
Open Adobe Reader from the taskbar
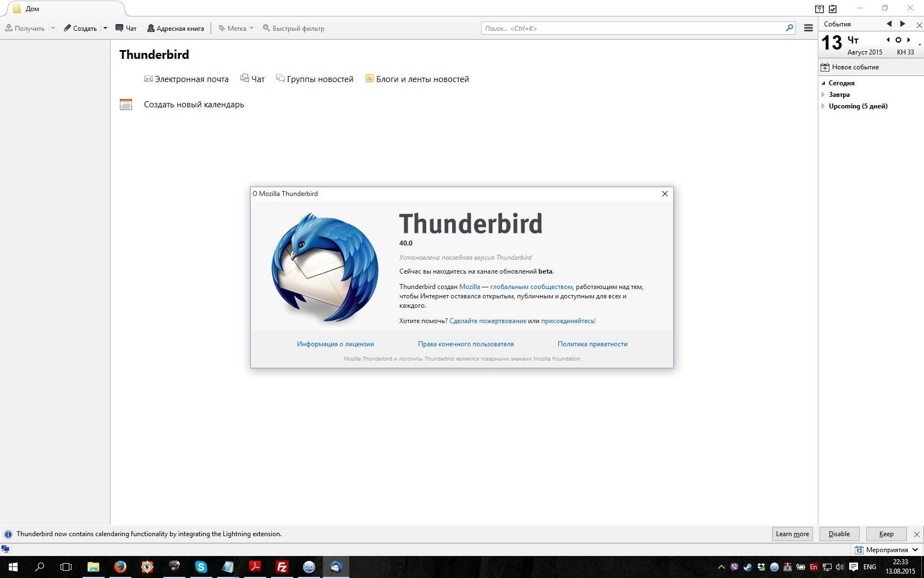[255, 567]
